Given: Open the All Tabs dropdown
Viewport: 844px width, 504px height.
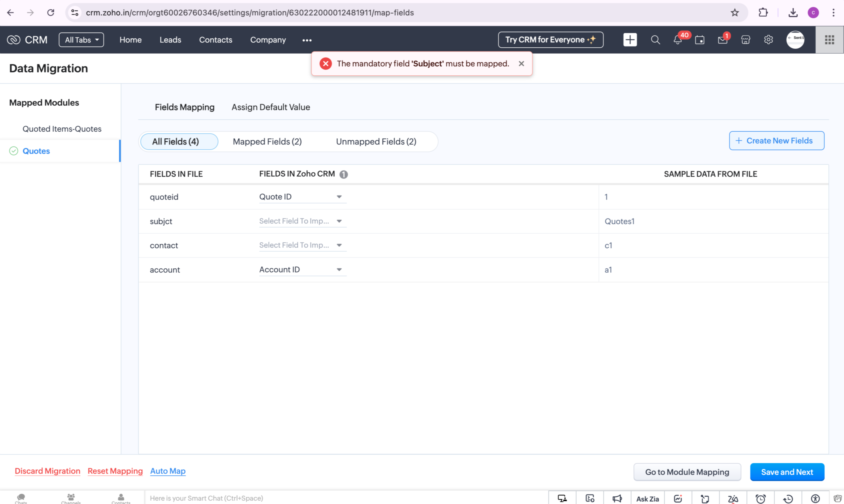Looking at the screenshot, I should point(81,40).
